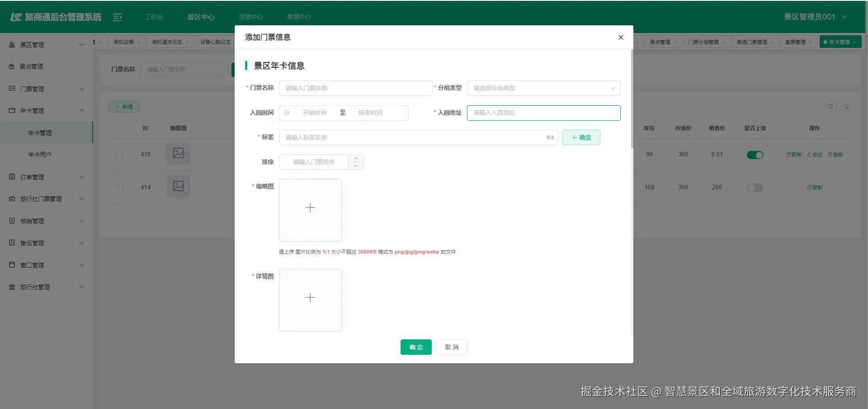The height and width of the screenshot is (409, 868).
Task: Open the 数据中心 menu in top bar
Action: pos(299,17)
